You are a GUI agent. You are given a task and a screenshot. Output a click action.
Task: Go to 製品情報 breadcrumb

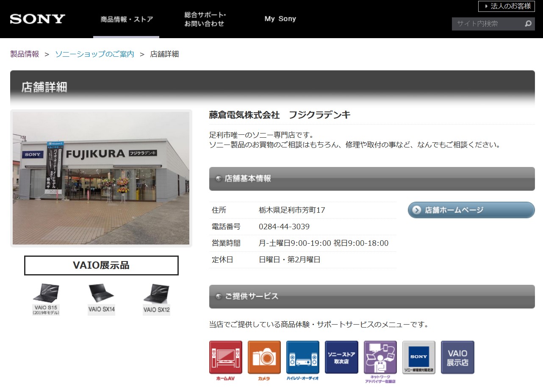click(x=25, y=54)
